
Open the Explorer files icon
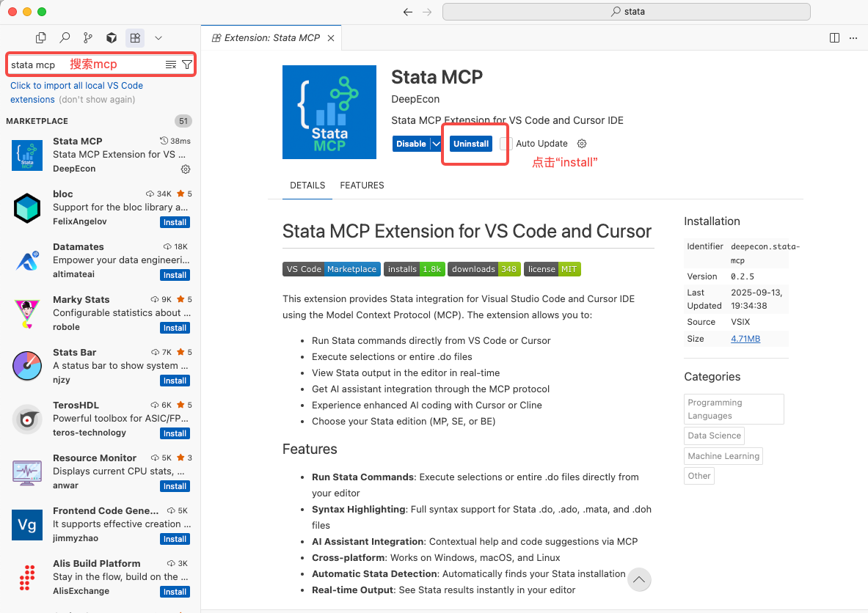(x=41, y=37)
